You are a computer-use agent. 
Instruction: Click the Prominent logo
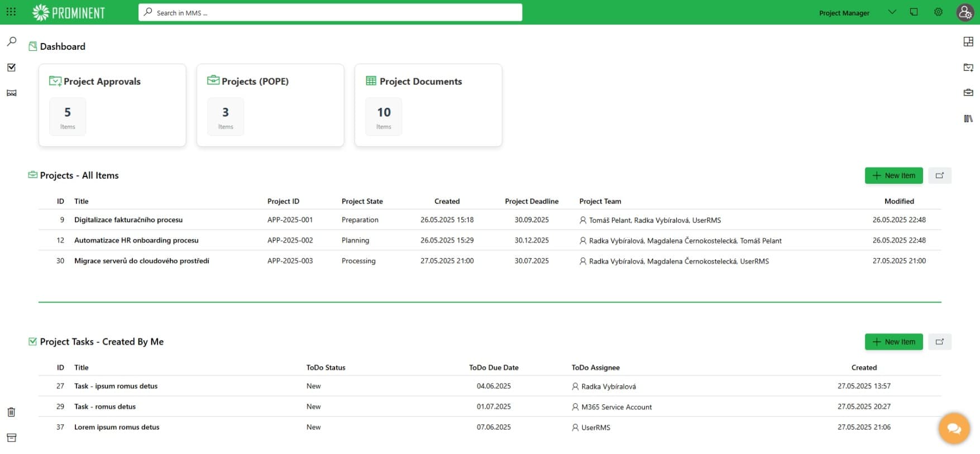point(69,12)
